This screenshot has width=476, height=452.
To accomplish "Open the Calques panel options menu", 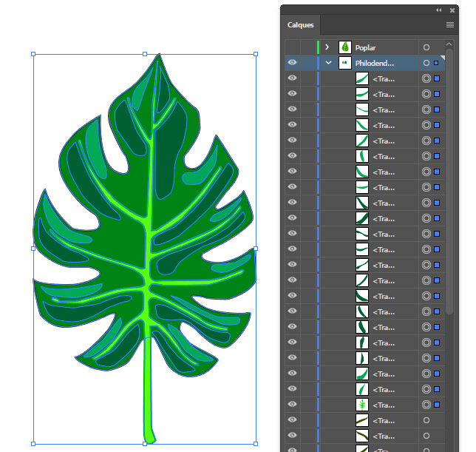I will point(449,25).
